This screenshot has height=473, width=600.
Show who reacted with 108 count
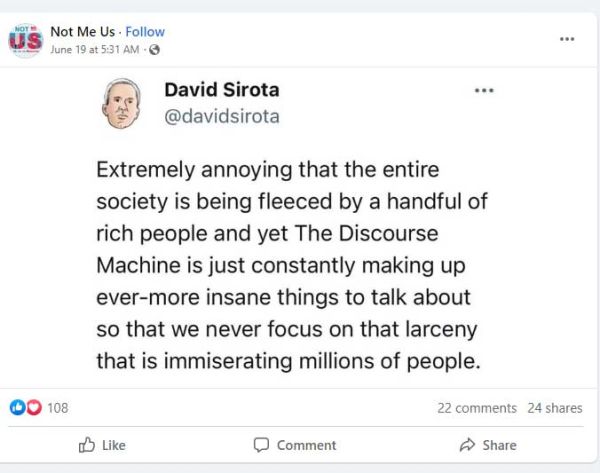pos(58,408)
